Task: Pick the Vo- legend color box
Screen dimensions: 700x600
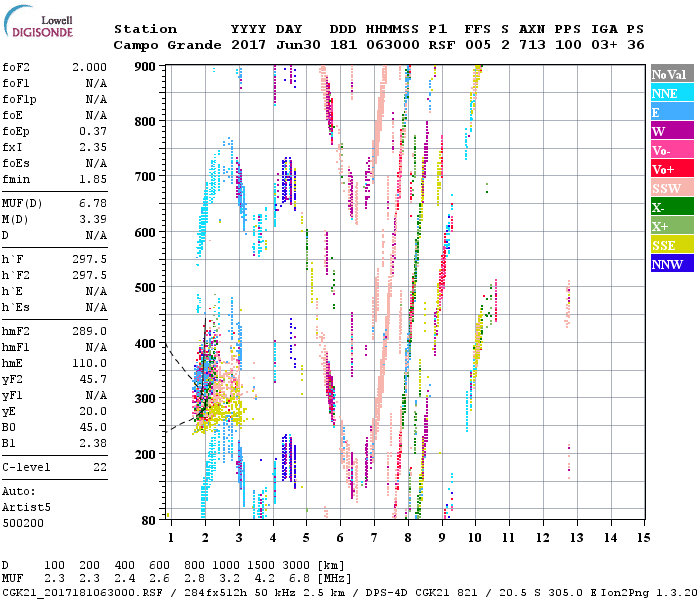Action: pos(671,150)
